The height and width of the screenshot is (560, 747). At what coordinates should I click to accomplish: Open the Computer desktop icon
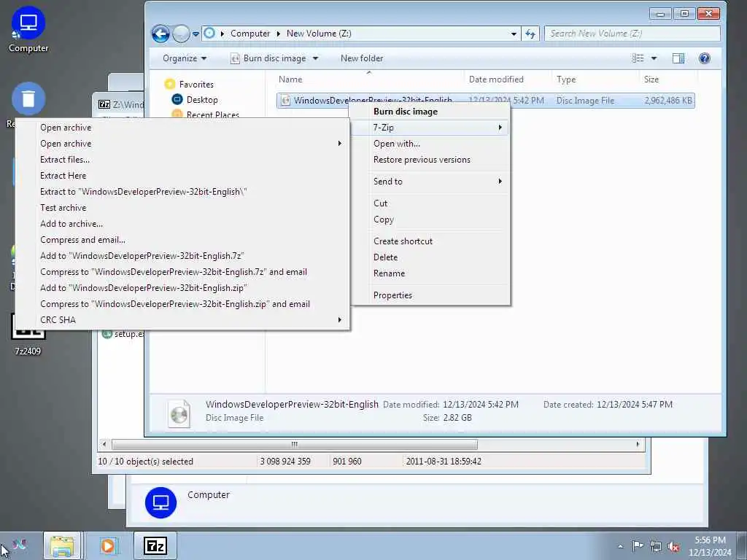(28, 29)
